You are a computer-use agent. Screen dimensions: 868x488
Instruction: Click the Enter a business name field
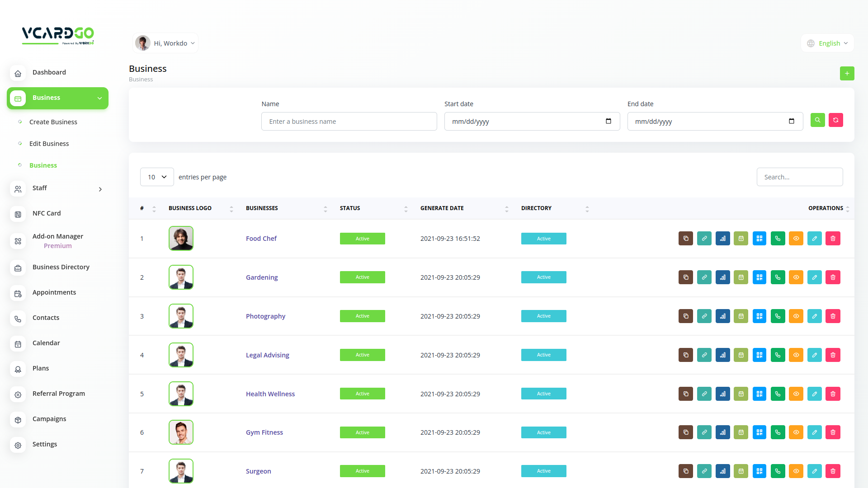(349, 122)
